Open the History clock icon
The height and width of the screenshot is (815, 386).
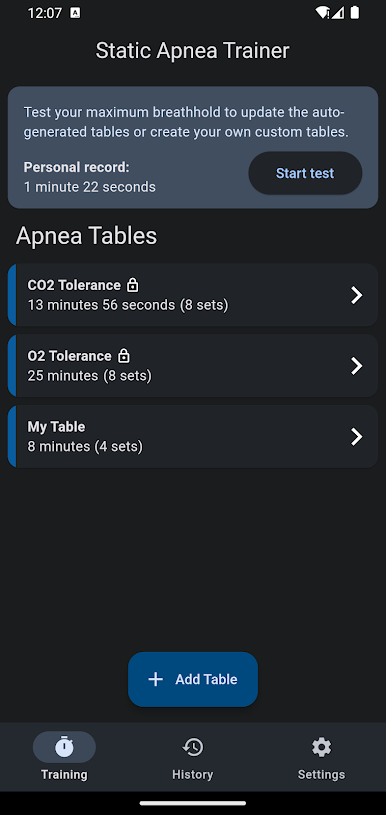click(193, 747)
